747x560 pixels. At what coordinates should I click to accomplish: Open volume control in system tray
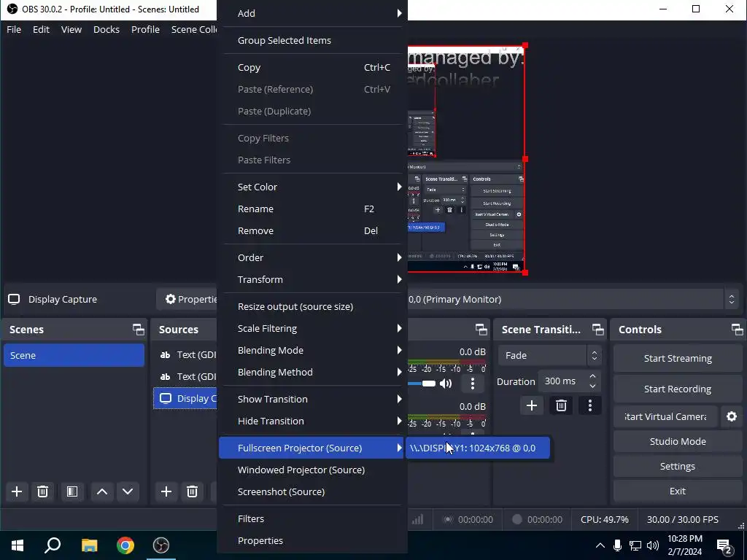653,545
